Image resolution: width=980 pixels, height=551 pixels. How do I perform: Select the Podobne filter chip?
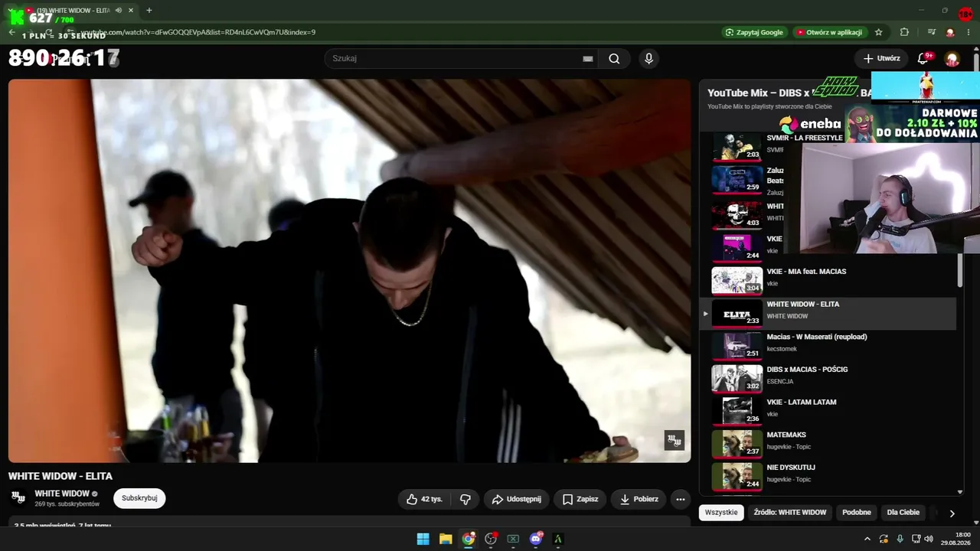point(857,513)
